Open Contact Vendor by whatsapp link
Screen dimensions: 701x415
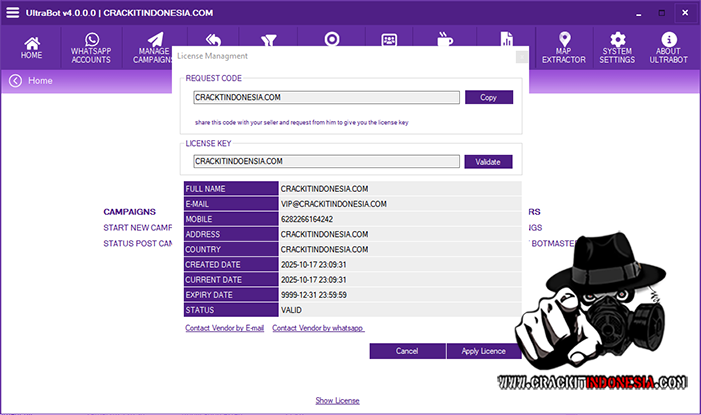click(x=318, y=328)
